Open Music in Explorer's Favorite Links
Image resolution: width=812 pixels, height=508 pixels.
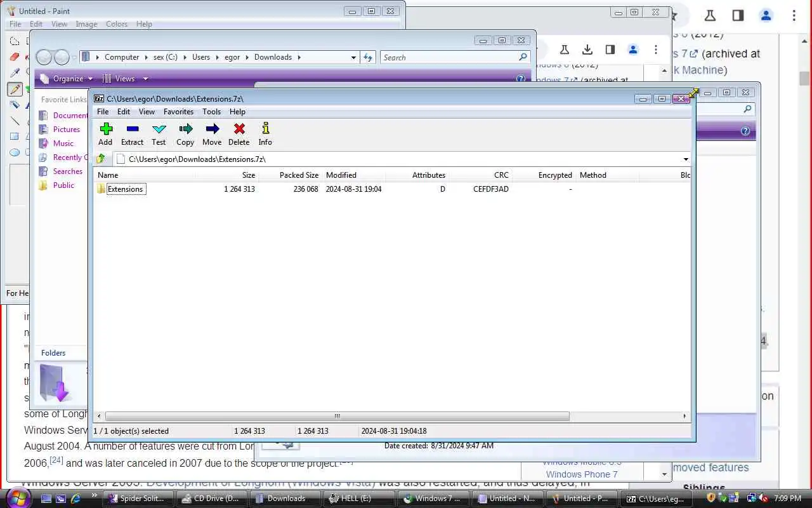point(63,144)
